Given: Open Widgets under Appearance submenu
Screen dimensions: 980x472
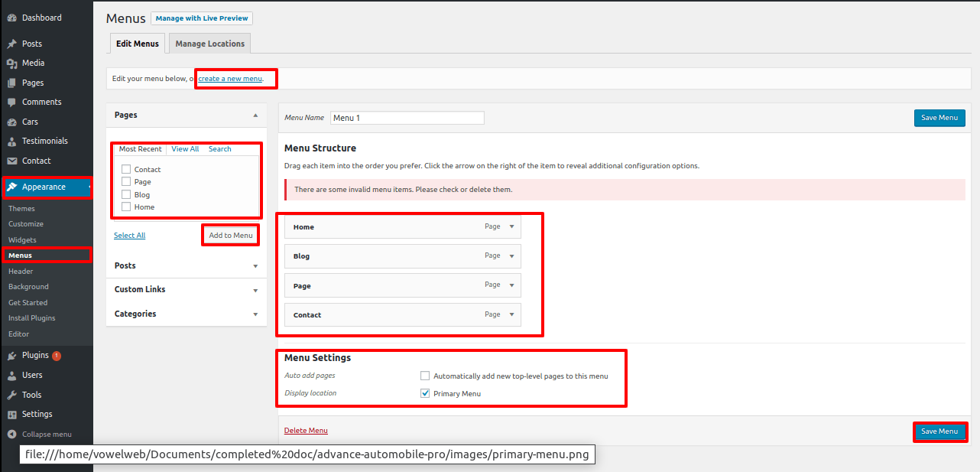Looking at the screenshot, I should [x=22, y=240].
